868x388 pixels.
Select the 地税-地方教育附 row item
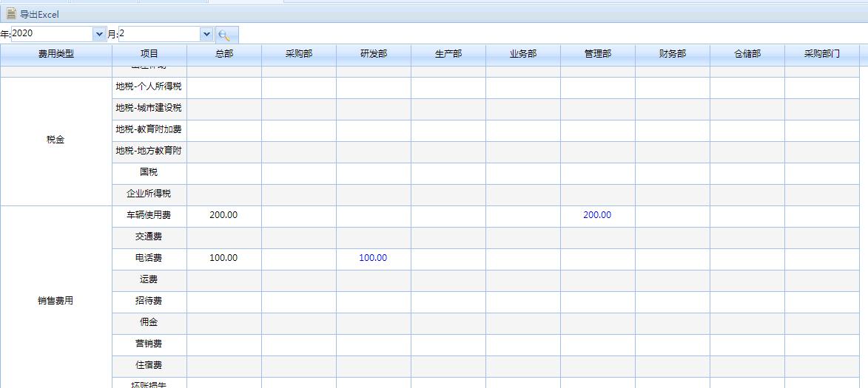149,152
